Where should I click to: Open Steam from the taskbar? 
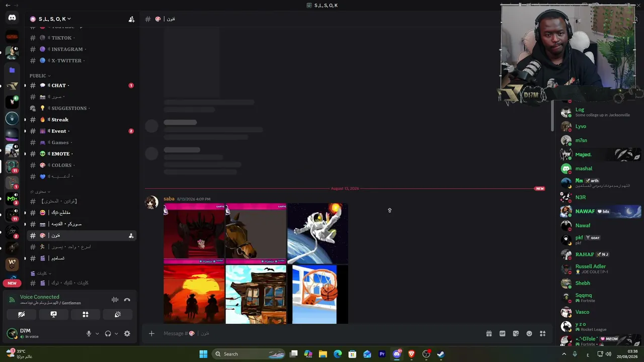(441, 354)
